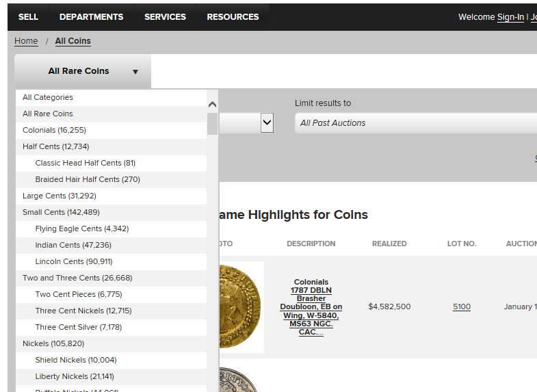
Task: Pick Braided Hair Half Cents (270)
Action: tap(111, 180)
